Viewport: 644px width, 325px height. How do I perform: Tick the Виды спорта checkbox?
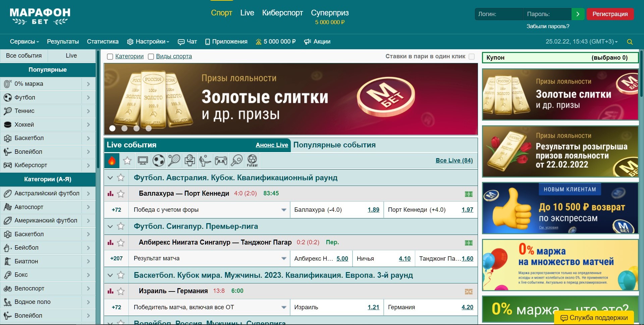151,57
